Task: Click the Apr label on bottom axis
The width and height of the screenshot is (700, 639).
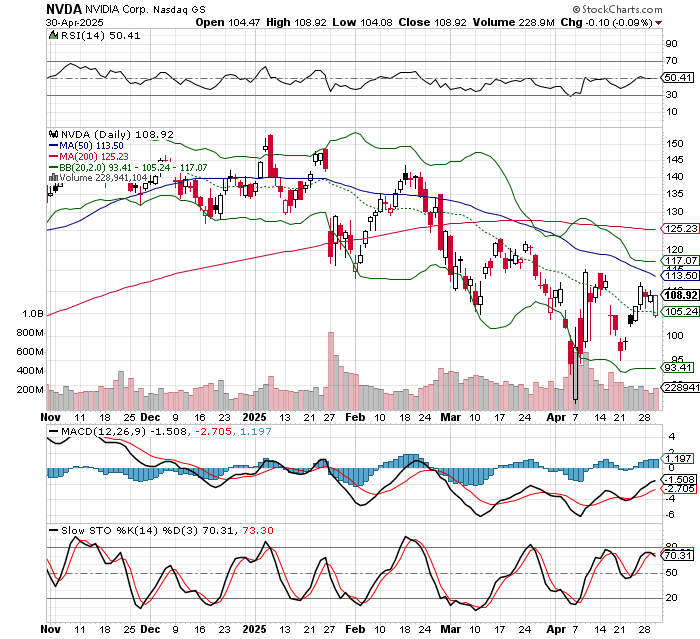Action: (556, 629)
